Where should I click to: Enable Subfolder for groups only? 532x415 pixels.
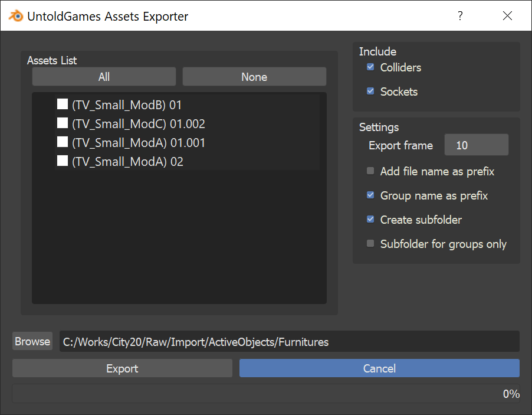(x=370, y=244)
